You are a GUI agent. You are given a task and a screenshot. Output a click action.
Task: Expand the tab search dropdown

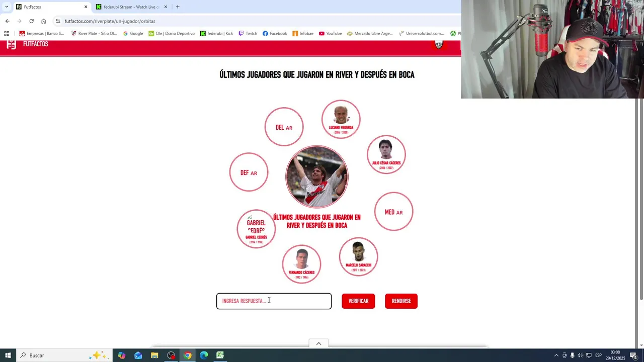click(x=6, y=7)
